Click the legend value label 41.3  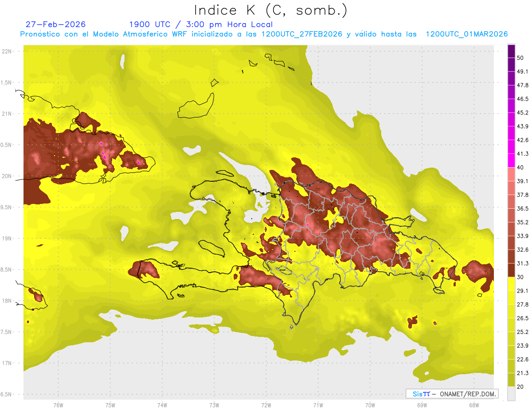(x=522, y=154)
